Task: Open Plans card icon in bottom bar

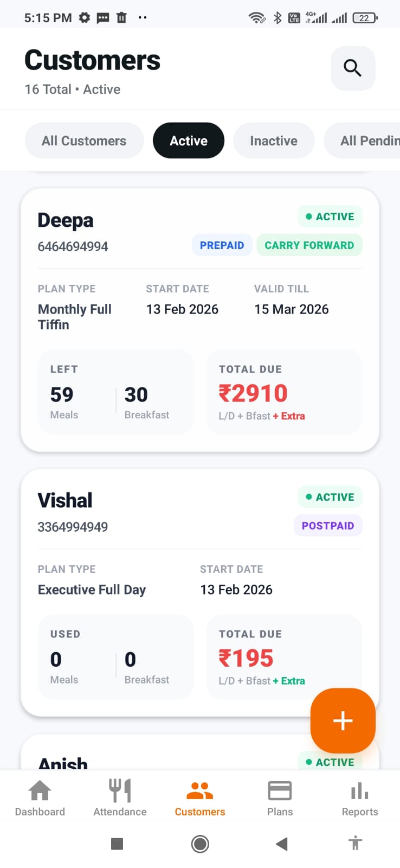Action: tap(280, 791)
